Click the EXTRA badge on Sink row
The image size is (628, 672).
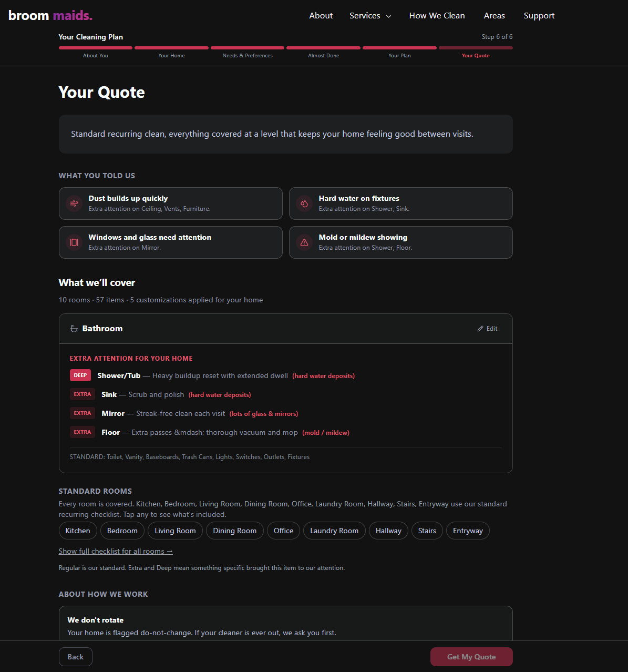pos(83,394)
